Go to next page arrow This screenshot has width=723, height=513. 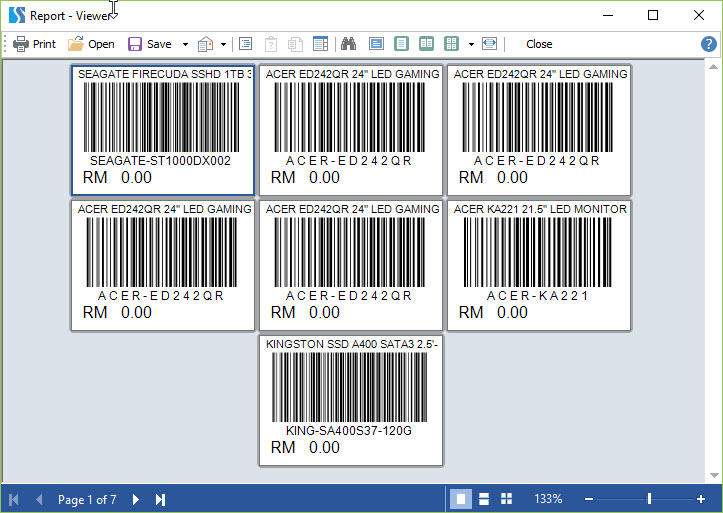click(136, 499)
